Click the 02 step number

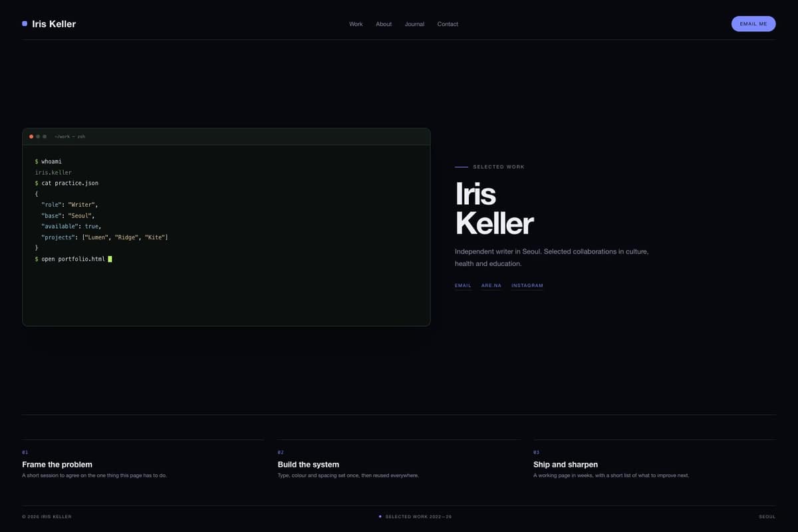(281, 452)
